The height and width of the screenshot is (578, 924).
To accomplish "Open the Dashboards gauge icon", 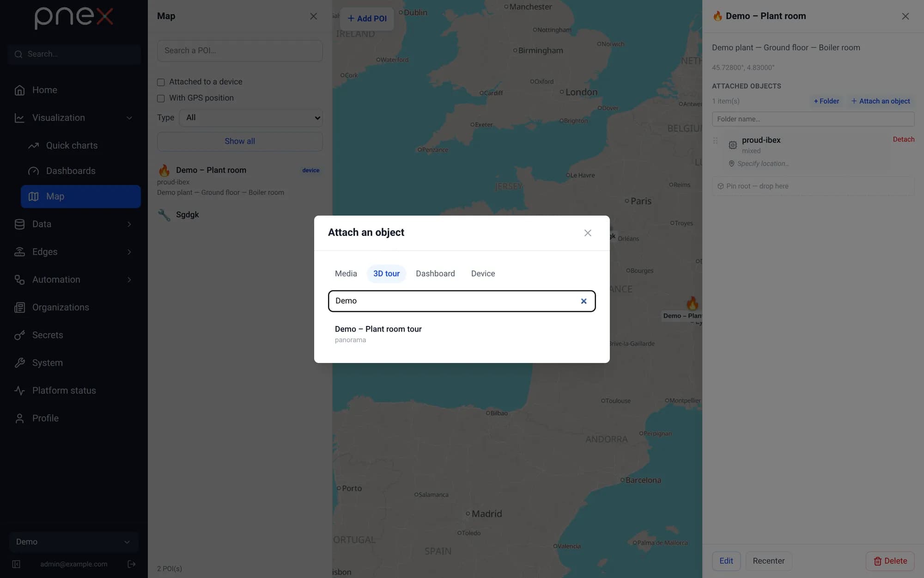I will 33,171.
